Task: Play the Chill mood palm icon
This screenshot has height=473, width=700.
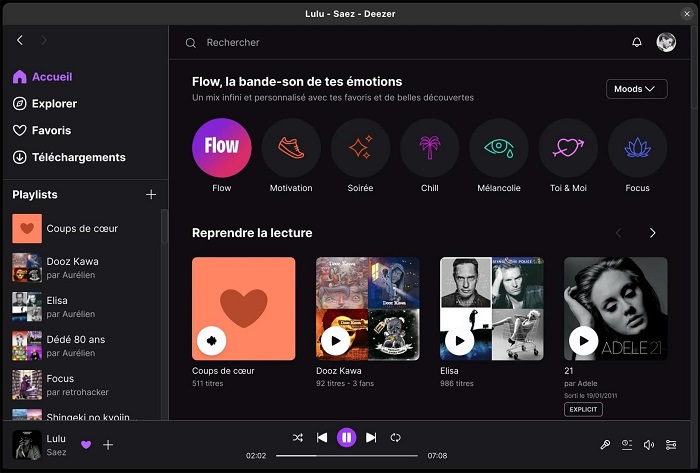Action: point(429,148)
